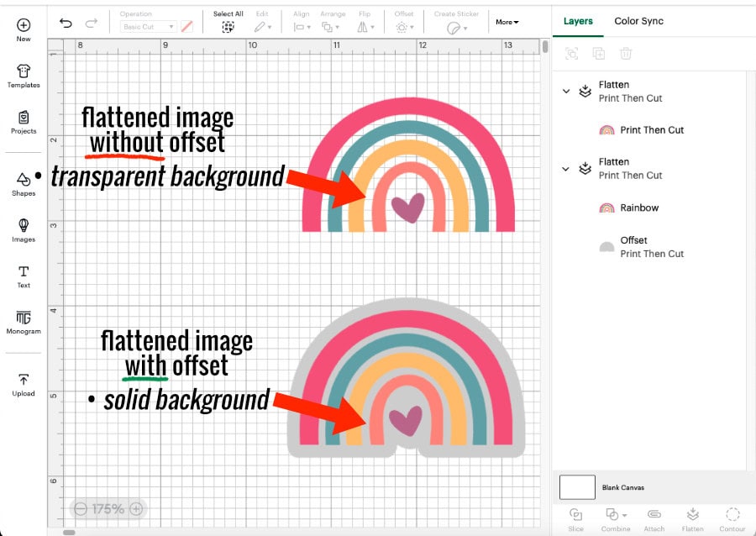Click the Flatten tool at panel bottom
Screen dimensions: 756x536
(692, 519)
